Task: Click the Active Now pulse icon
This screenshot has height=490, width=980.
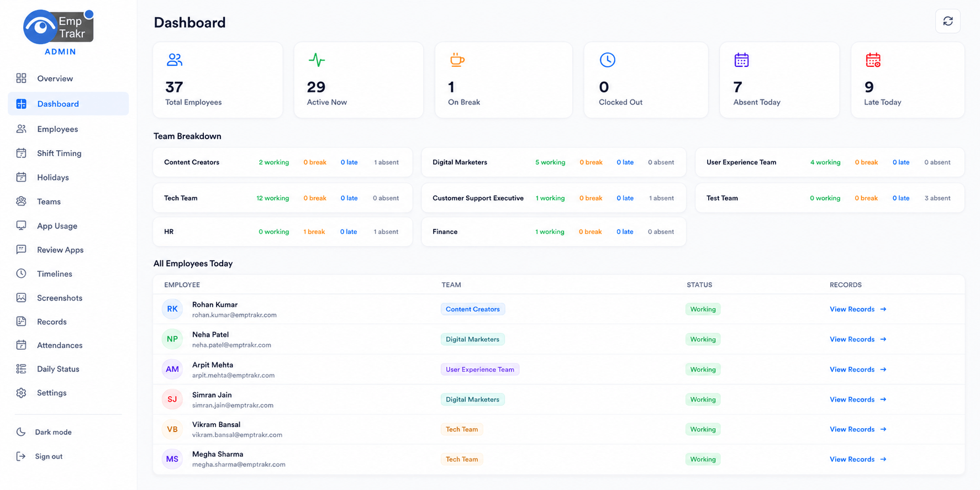Action: click(x=317, y=60)
